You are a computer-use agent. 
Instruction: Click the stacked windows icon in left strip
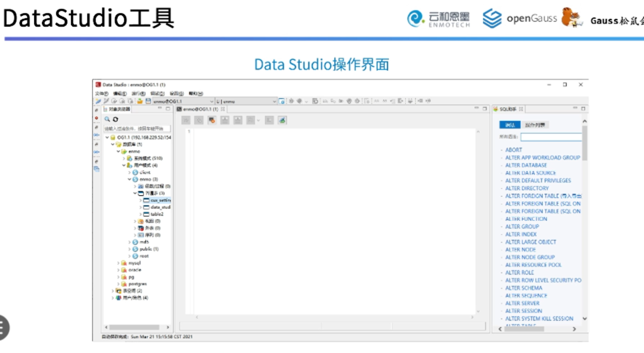pyautogui.click(x=97, y=169)
